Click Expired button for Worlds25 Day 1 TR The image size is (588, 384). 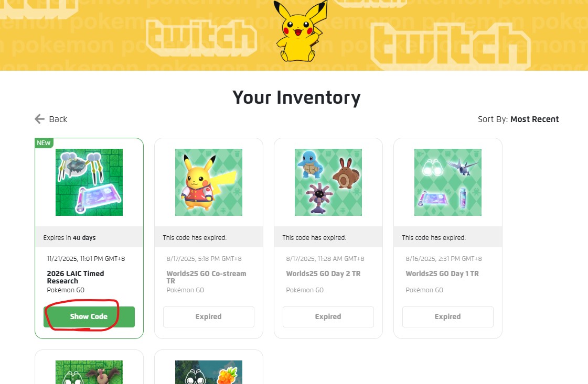coord(448,316)
